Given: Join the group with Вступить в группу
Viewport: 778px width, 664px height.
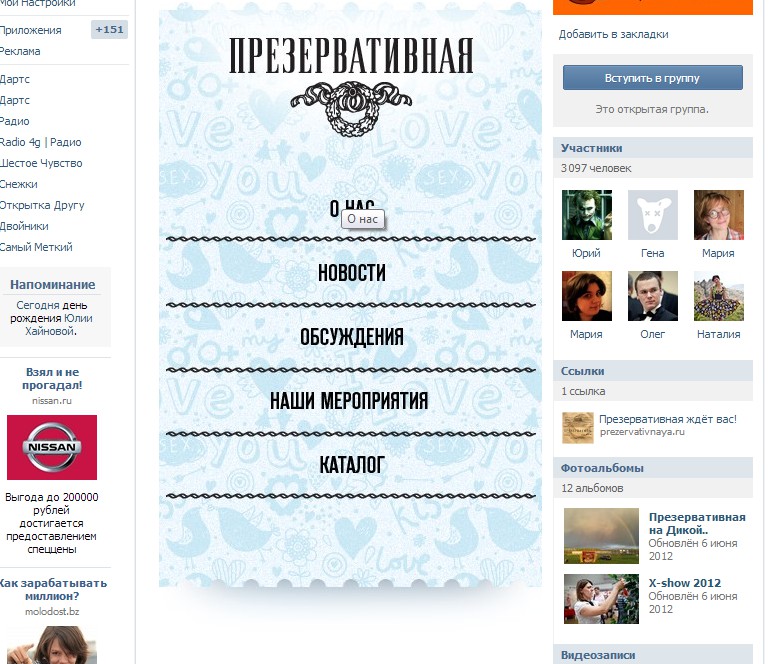Looking at the screenshot, I should 652,78.
